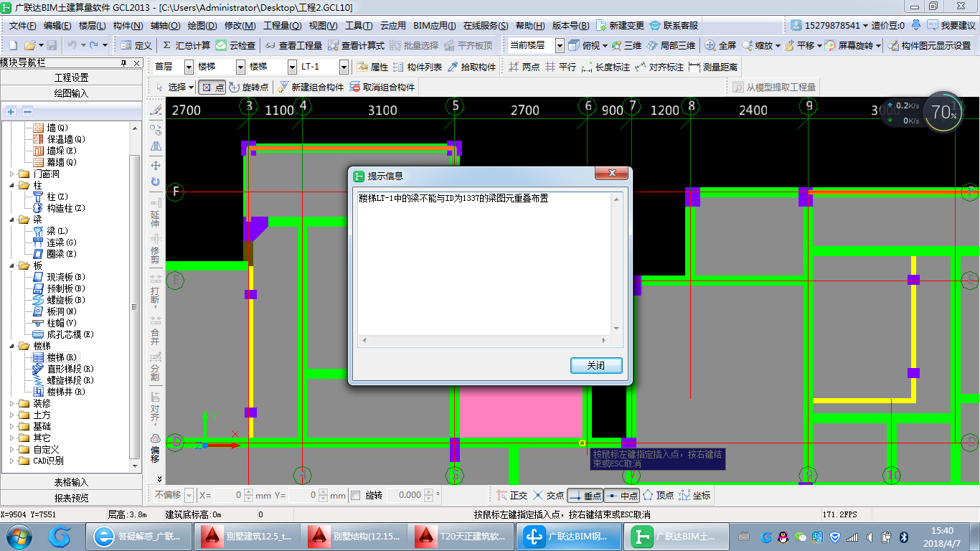Open the 文件(F) menu
This screenshot has width=980, height=551.
(x=22, y=25)
